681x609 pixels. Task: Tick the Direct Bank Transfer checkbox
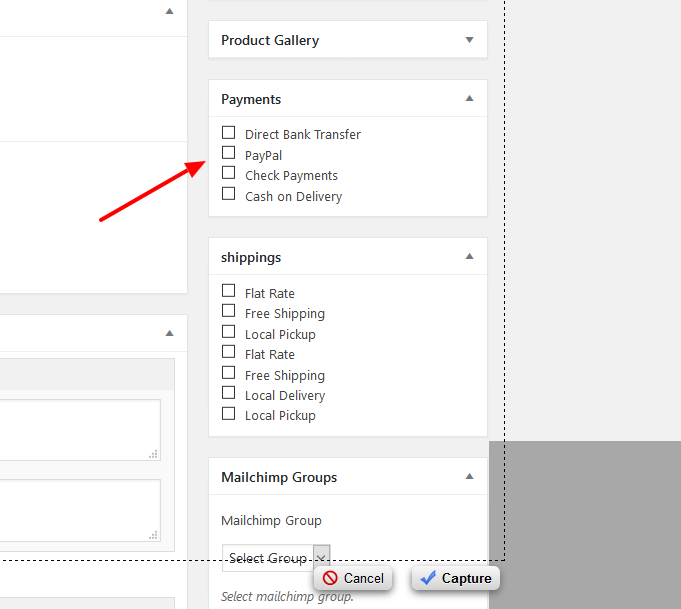pyautogui.click(x=228, y=132)
